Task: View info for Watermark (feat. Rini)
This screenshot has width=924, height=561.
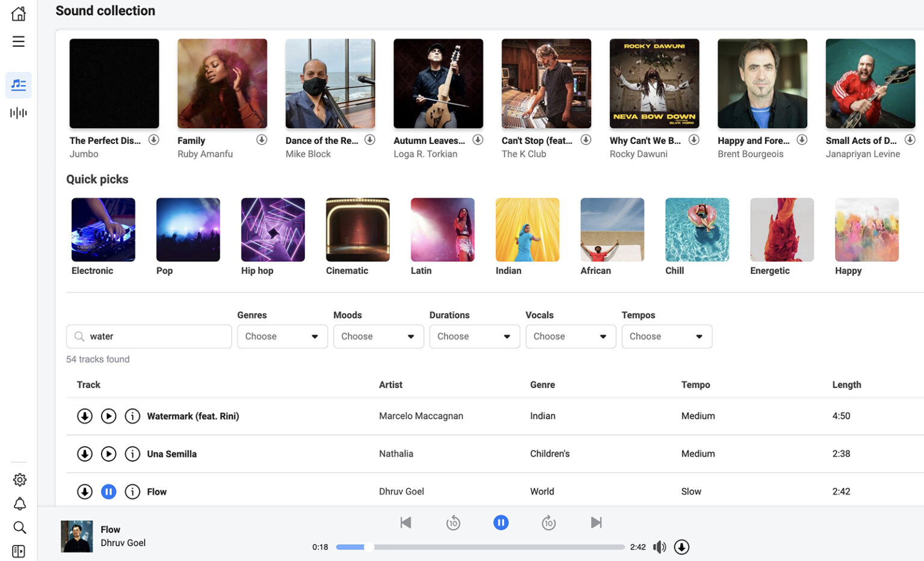Action: (132, 415)
